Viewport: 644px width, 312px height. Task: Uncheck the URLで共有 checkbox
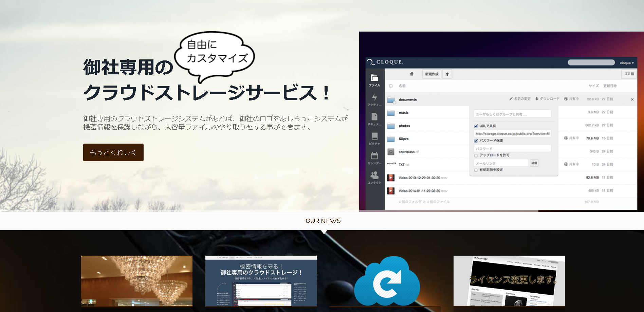(x=476, y=125)
